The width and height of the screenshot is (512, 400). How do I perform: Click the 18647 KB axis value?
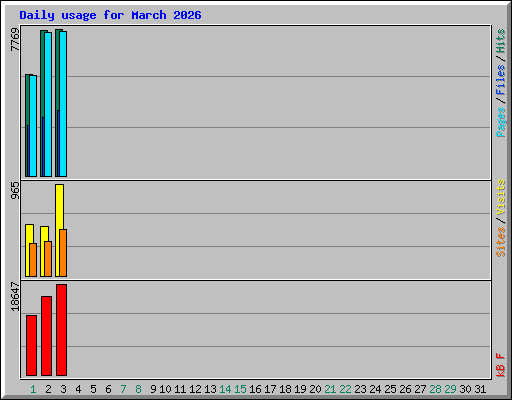pyautogui.click(x=15, y=296)
